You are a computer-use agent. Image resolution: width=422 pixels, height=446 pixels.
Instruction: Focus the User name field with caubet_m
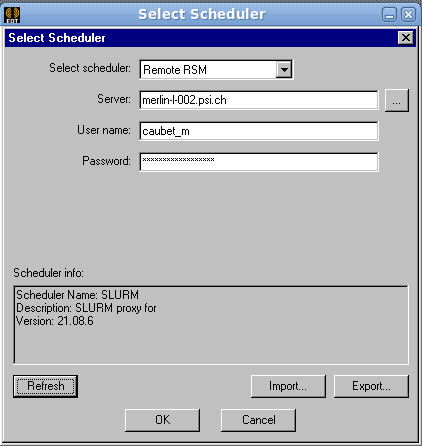(259, 131)
